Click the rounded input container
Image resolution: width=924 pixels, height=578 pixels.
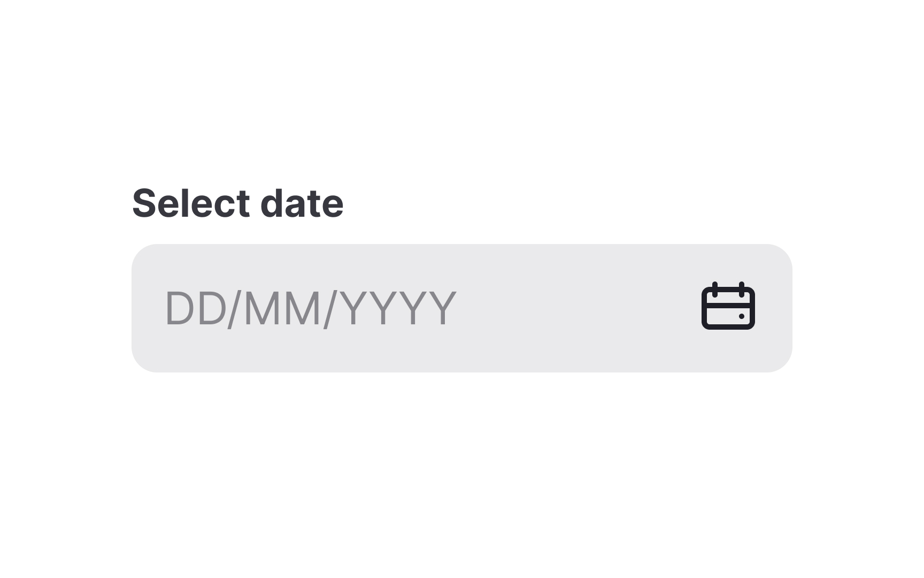[x=460, y=307]
